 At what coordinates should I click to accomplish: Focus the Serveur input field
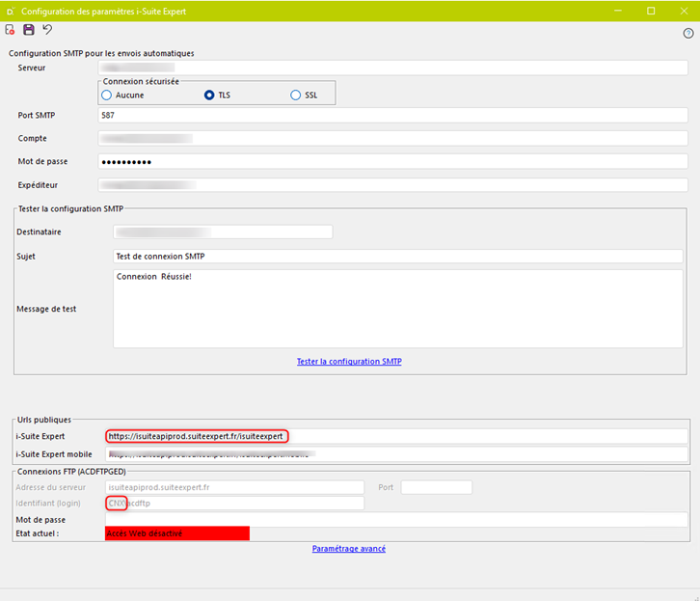tap(392, 68)
